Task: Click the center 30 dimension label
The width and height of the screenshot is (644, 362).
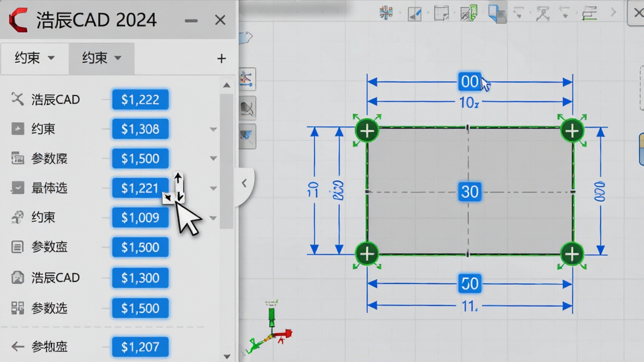Action: pyautogui.click(x=469, y=192)
